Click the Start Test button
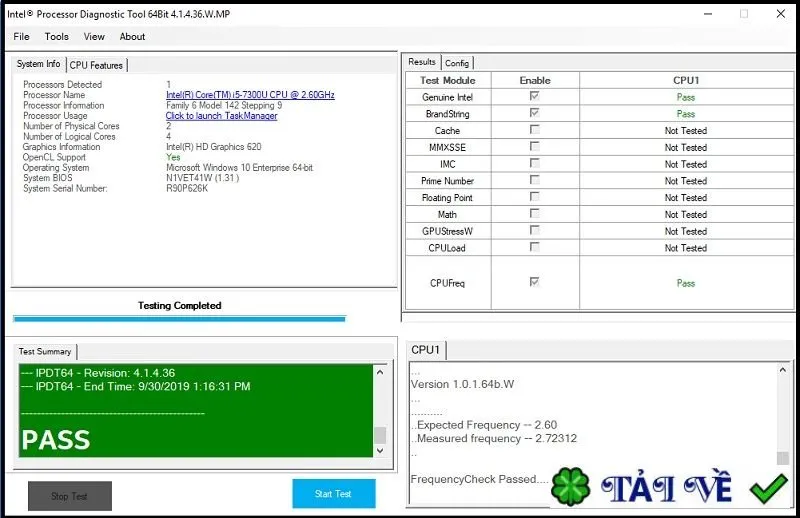The width and height of the screenshot is (800, 518). pos(334,494)
